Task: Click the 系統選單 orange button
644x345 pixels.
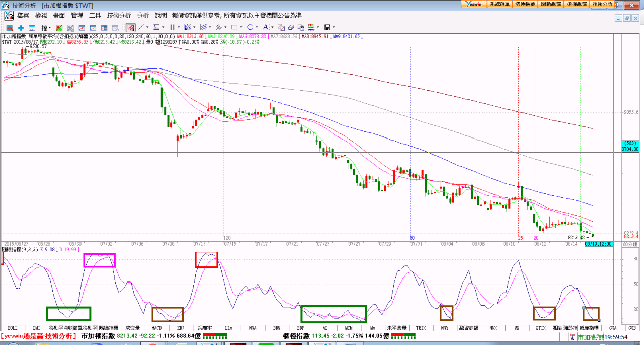Action: (499, 4)
